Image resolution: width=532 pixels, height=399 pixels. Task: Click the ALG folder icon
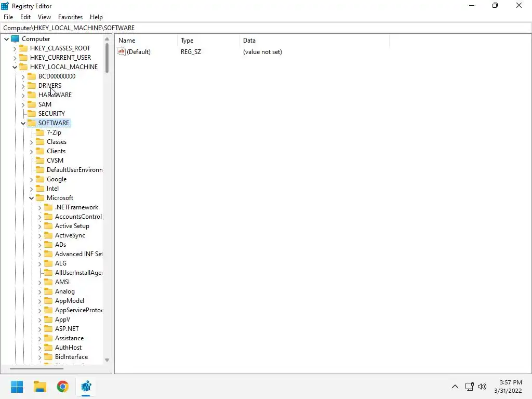(48, 263)
